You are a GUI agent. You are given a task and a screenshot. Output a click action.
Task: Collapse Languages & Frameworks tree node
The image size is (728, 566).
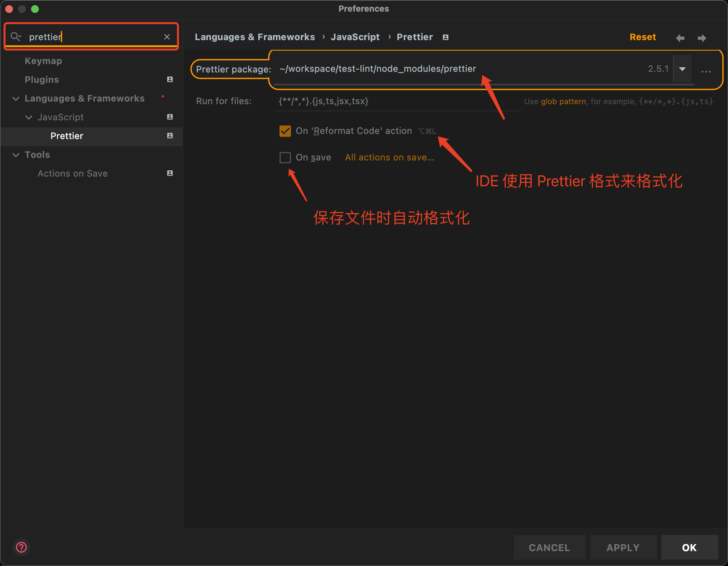[x=16, y=99]
